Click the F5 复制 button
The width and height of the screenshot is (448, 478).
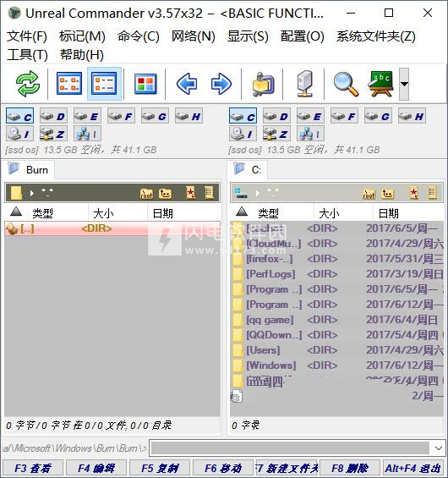pos(159,468)
